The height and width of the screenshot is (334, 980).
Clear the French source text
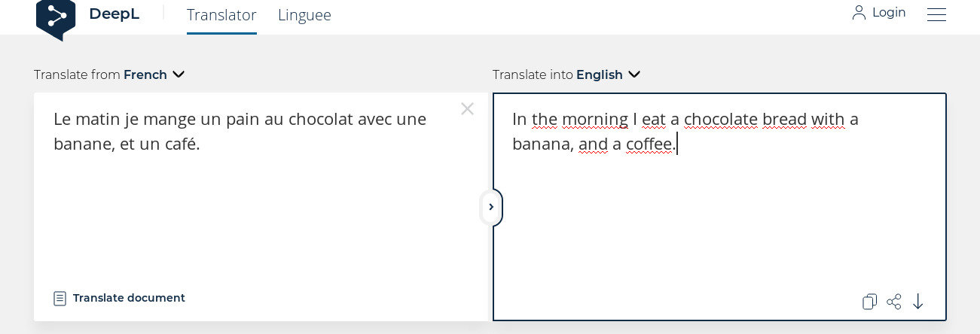point(467,109)
